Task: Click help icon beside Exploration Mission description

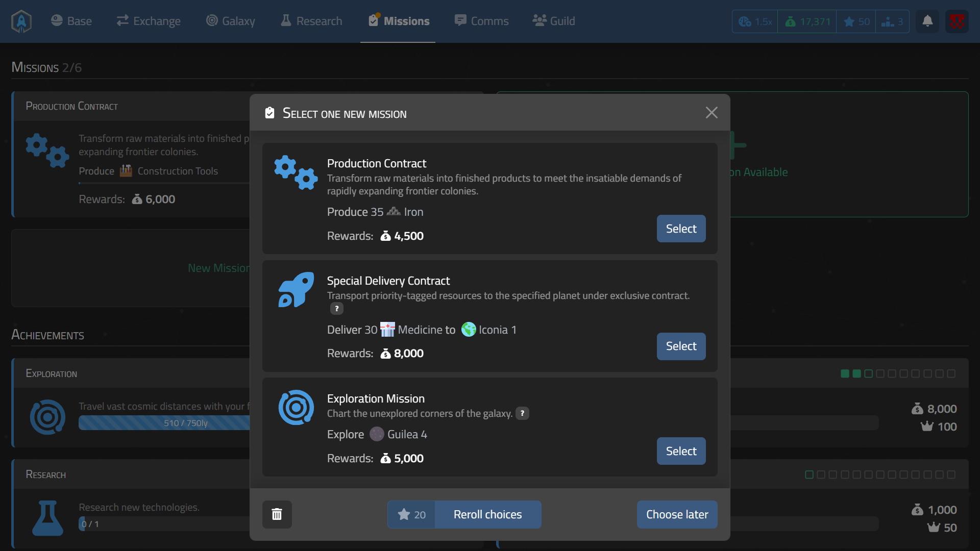Action: tap(522, 413)
